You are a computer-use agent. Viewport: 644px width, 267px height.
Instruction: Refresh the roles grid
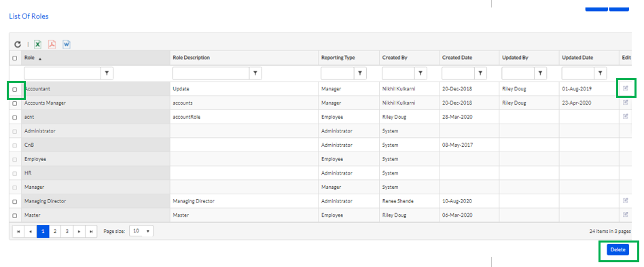tap(17, 44)
